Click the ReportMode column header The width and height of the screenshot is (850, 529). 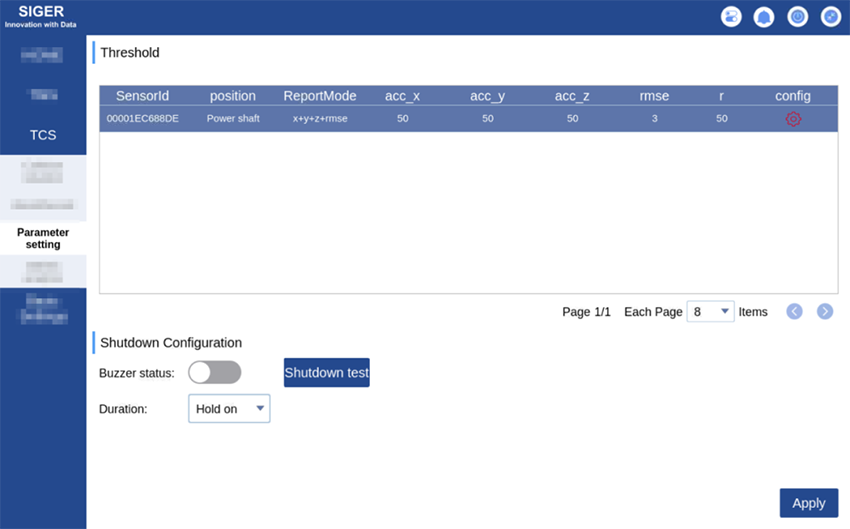[320, 96]
